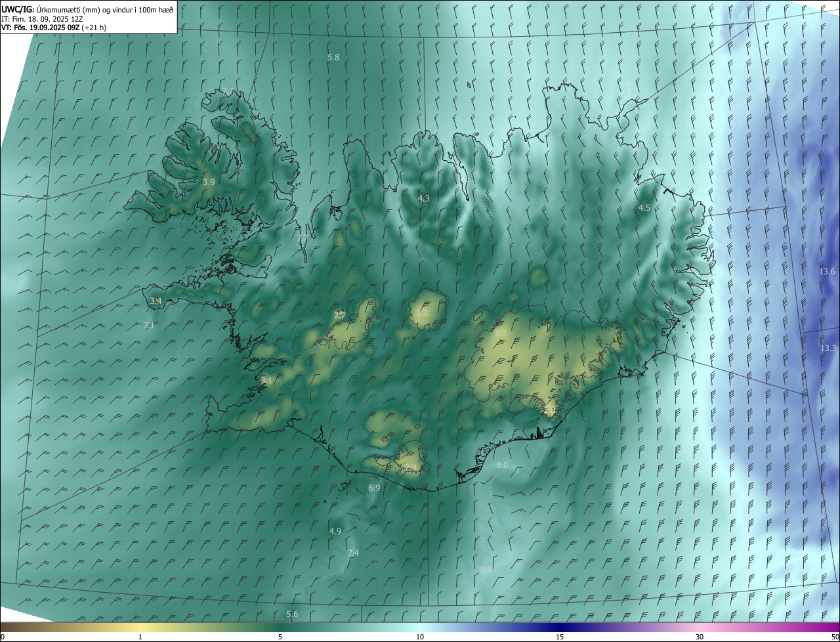840x642 pixels.
Task: Click the 5 tick on the color scale
Action: click(280, 637)
